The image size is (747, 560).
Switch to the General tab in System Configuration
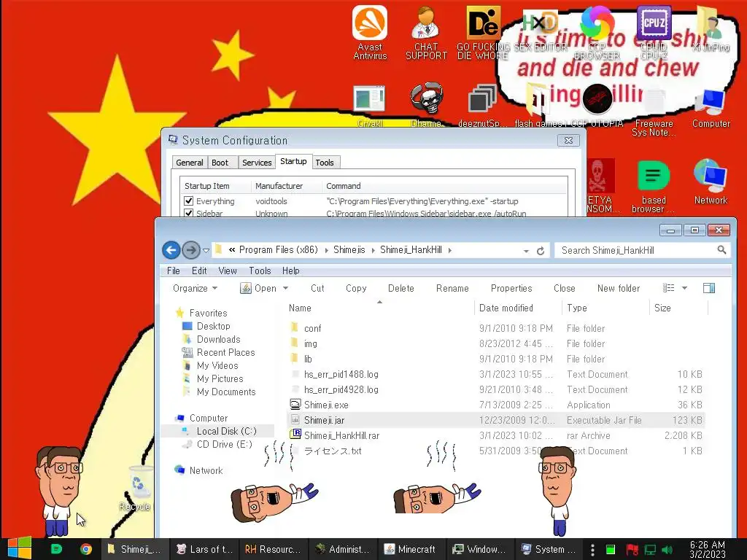(x=189, y=163)
